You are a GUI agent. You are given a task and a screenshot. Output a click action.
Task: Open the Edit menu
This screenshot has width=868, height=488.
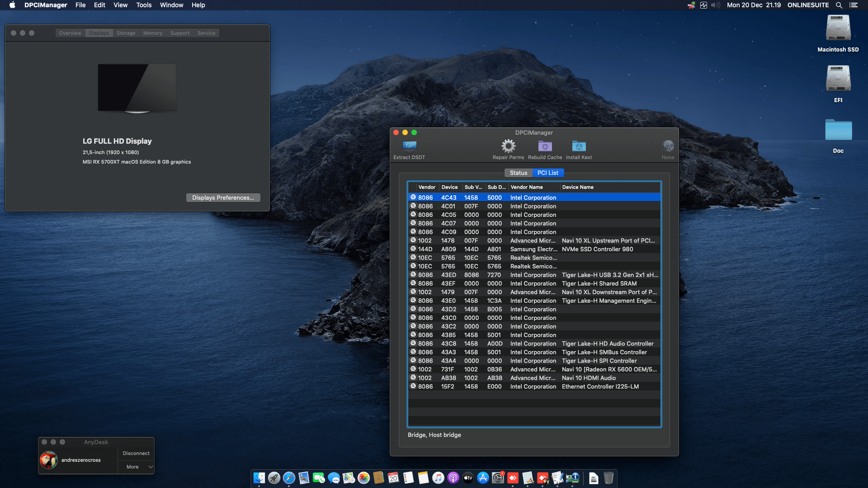click(99, 5)
